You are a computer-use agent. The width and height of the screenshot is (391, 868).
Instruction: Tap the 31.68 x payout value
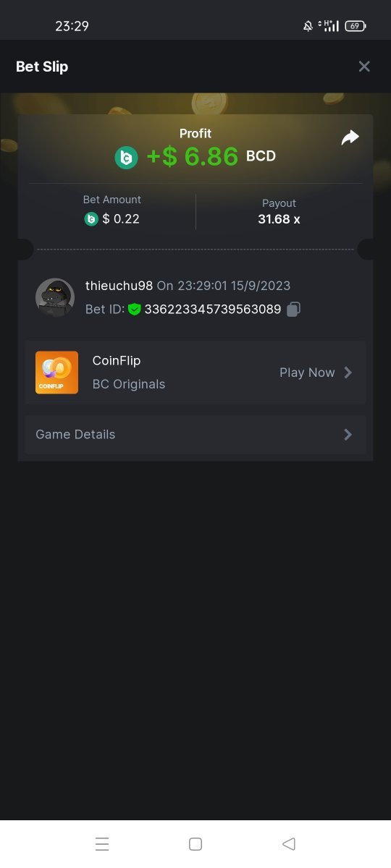pos(279,218)
